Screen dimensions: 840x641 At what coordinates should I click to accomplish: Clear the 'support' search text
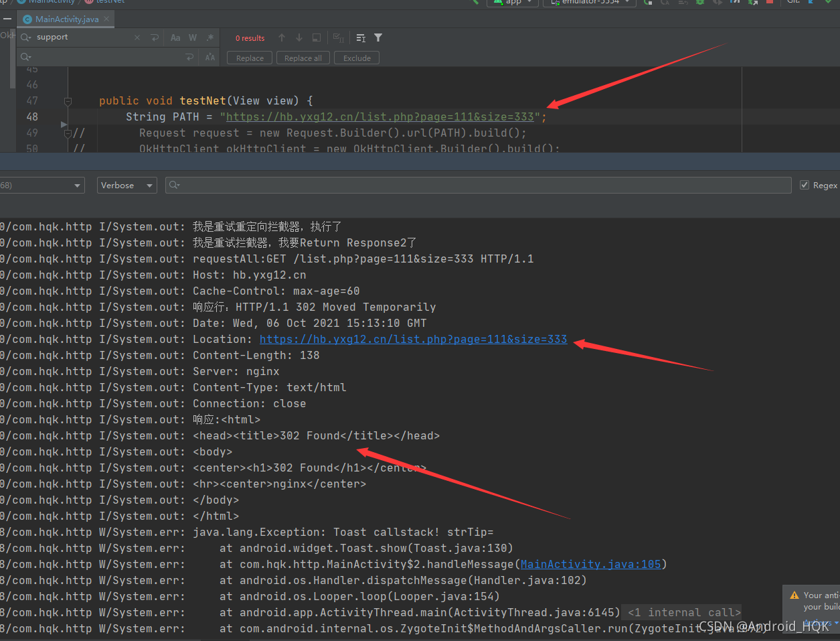[x=137, y=38]
